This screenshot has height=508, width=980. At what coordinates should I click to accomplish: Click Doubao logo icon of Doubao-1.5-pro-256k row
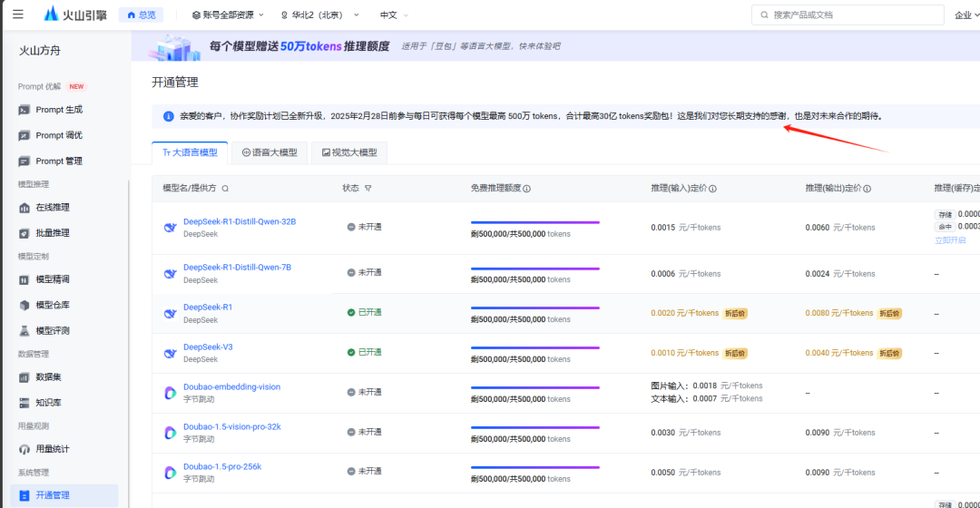170,473
